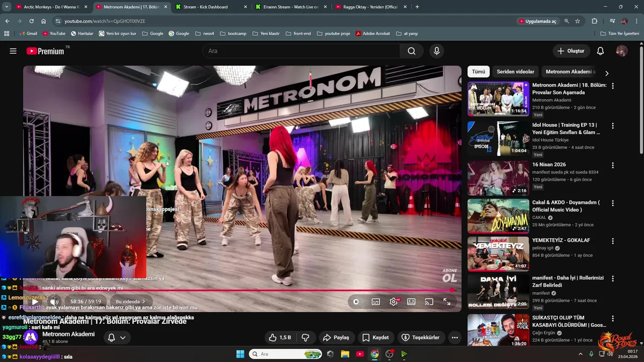Viewport: 644px width, 362px height.
Task: Open options for Cakal & AKDO video
Action: [x=612, y=203]
